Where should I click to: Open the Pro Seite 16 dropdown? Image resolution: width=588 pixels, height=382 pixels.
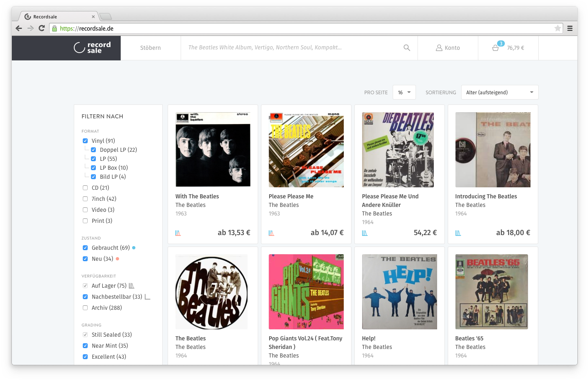(404, 92)
